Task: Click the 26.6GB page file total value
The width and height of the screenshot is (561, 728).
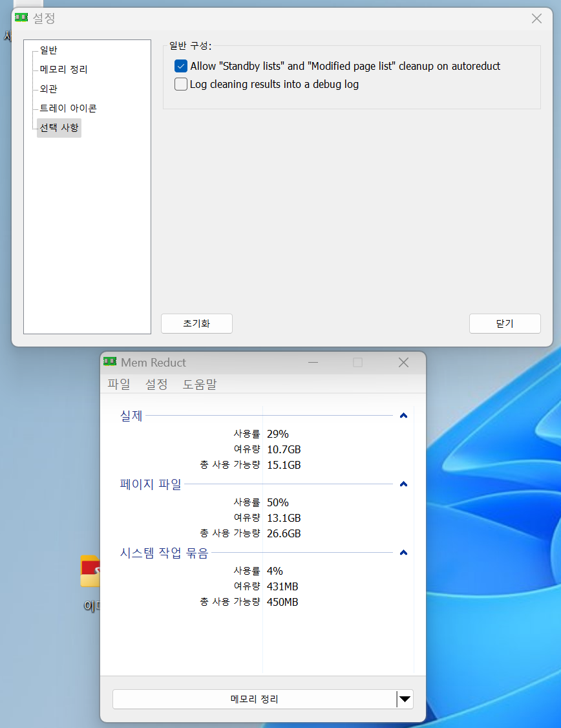Action: tap(284, 533)
